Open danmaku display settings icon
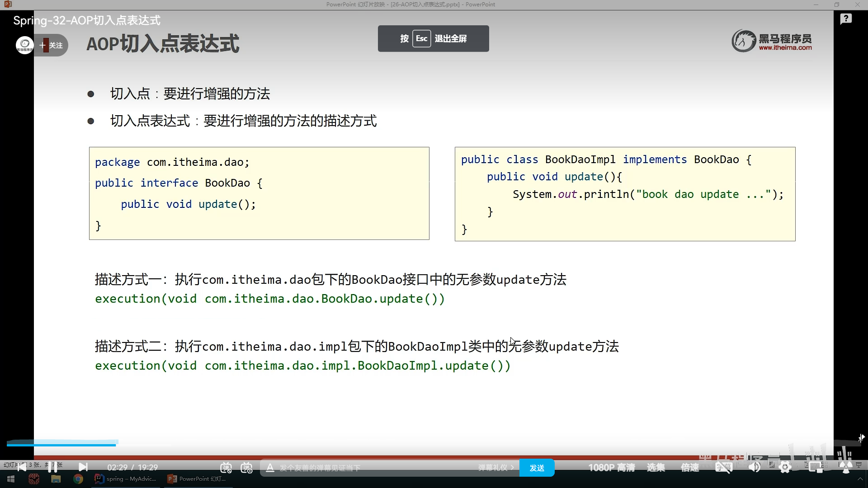The width and height of the screenshot is (868, 488). point(247,468)
